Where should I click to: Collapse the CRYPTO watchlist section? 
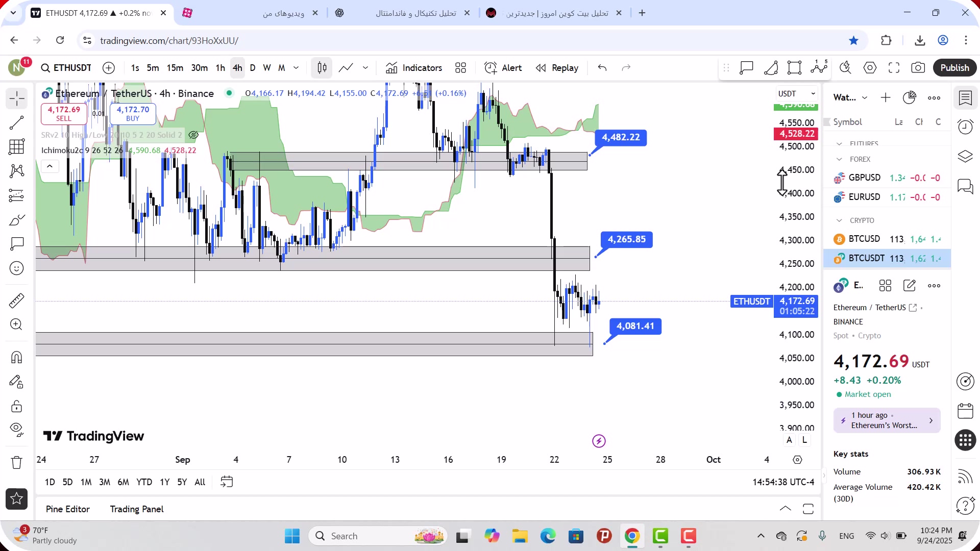(839, 220)
